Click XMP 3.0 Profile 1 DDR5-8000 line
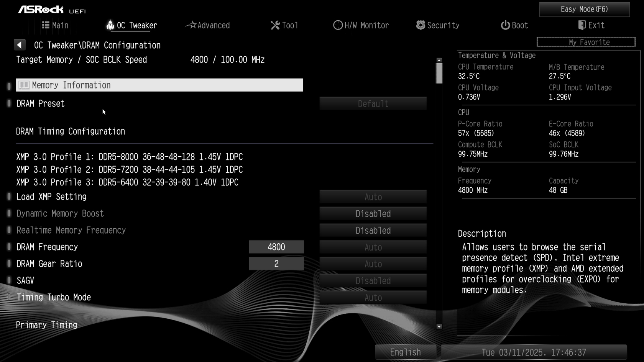 click(x=130, y=157)
